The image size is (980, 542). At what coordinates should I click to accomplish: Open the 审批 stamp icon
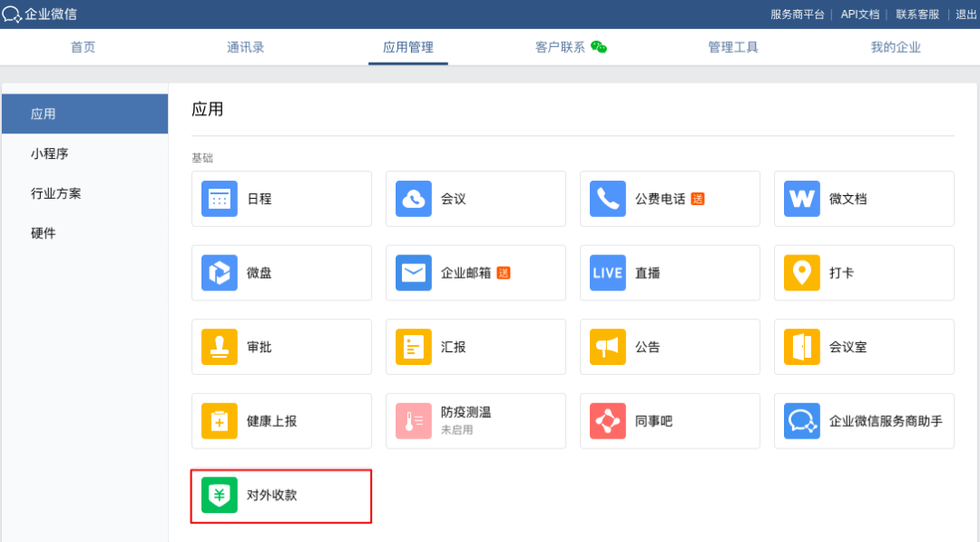click(220, 347)
